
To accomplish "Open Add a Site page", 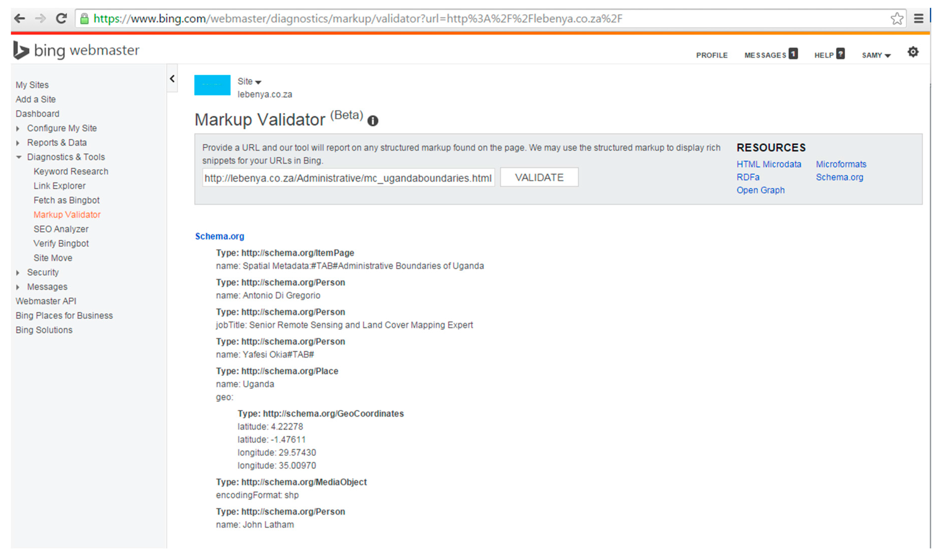I will [x=35, y=99].
